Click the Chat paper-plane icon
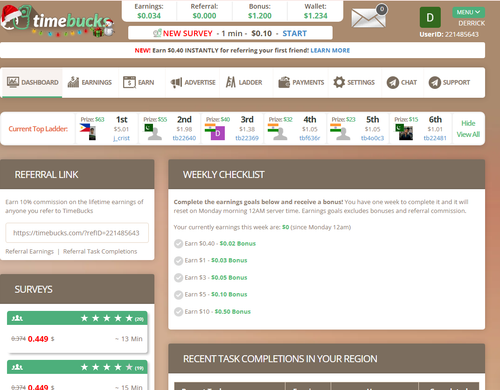This screenshot has height=390, width=500. click(x=393, y=82)
